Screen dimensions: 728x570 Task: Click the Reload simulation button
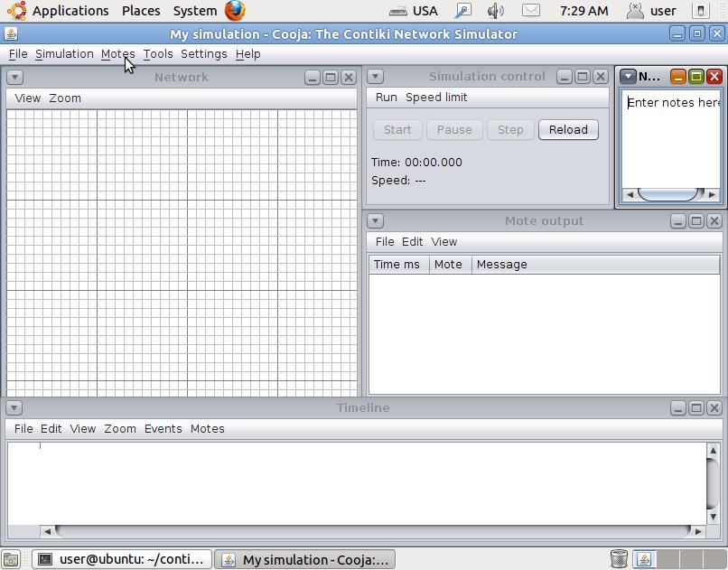568,129
